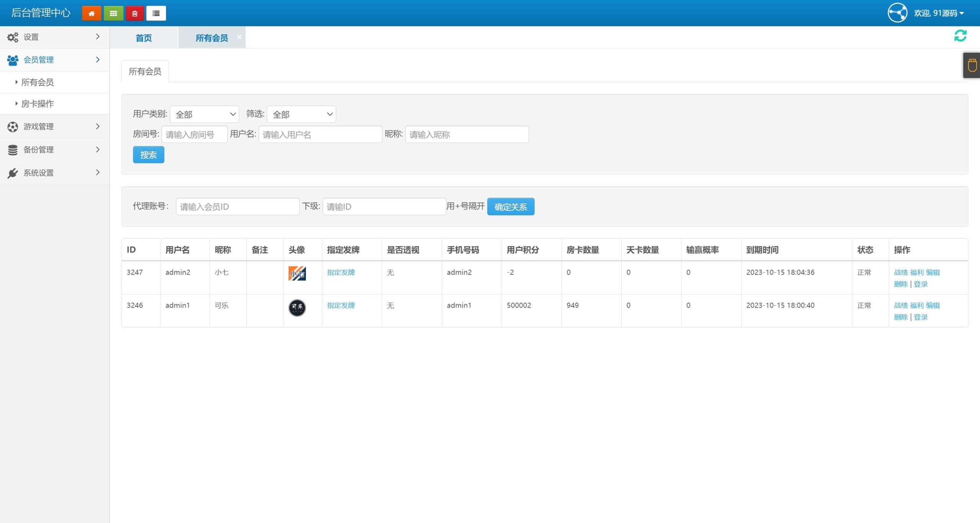The height and width of the screenshot is (523, 980).
Task: Click the 请输入用户名 input field
Action: click(x=320, y=134)
